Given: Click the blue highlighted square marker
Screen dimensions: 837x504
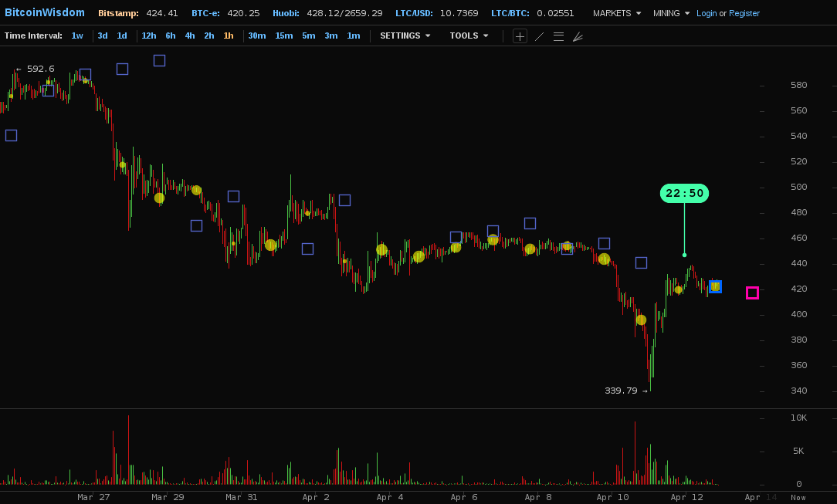Looking at the screenshot, I should [x=715, y=286].
